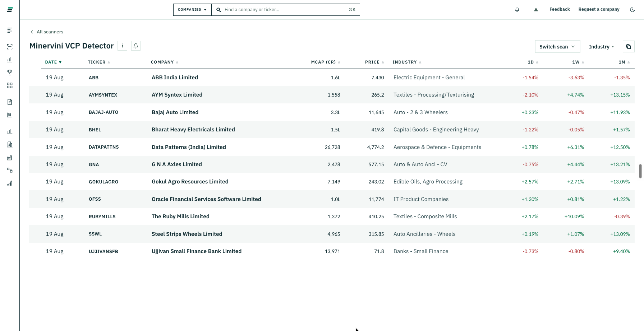Open the building icon in sidebar
The image size is (644, 331).
click(x=10, y=145)
